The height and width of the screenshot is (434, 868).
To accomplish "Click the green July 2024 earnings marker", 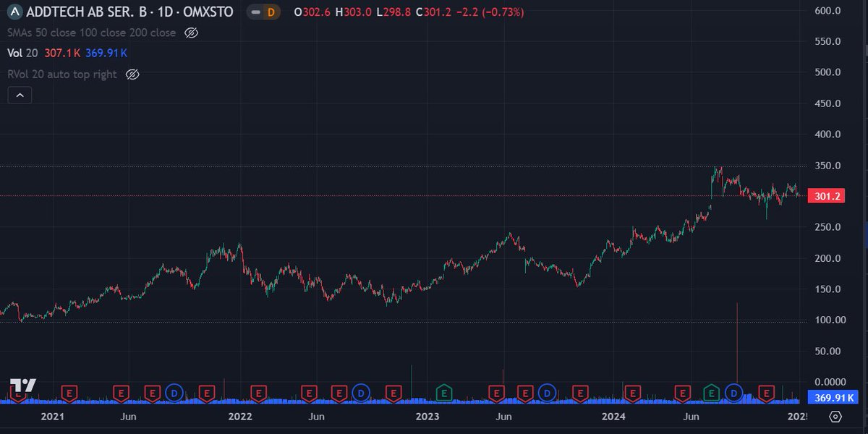I will (712, 393).
